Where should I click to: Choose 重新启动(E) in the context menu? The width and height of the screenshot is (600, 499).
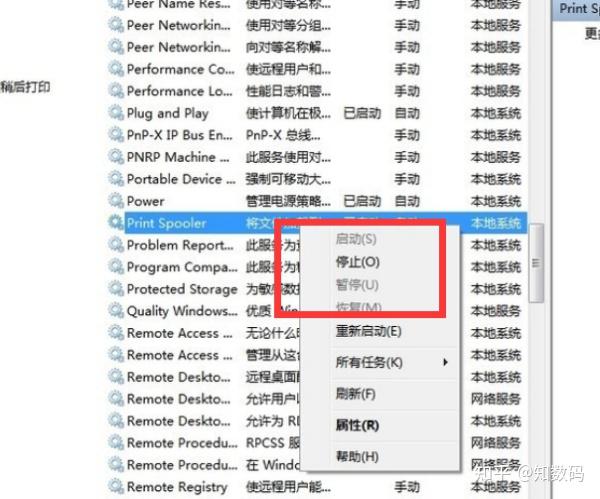tap(368, 331)
